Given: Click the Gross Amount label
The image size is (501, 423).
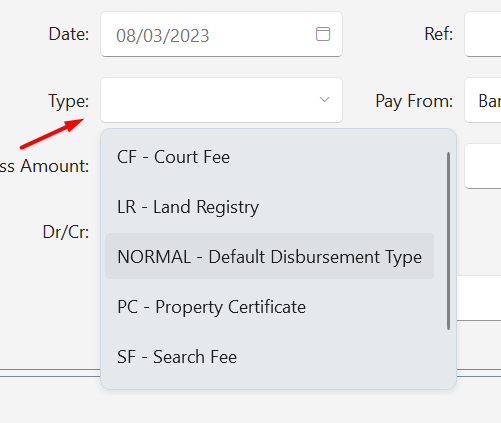Looking at the screenshot, I should [45, 166].
